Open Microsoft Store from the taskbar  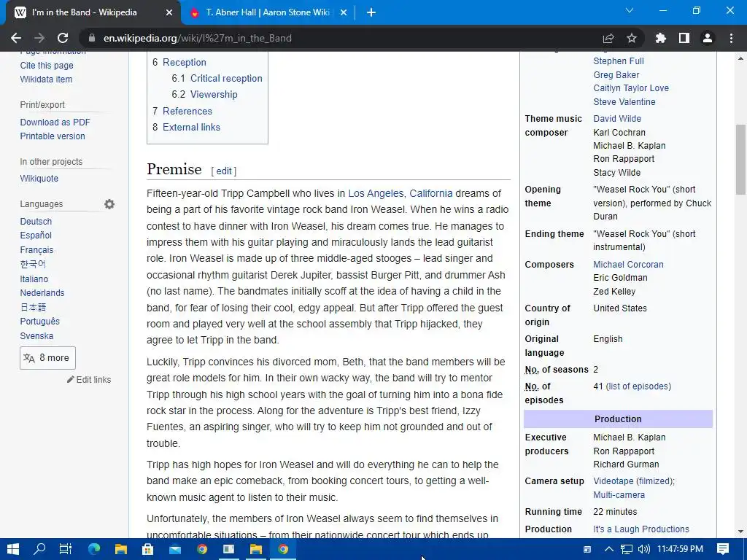pos(147,549)
